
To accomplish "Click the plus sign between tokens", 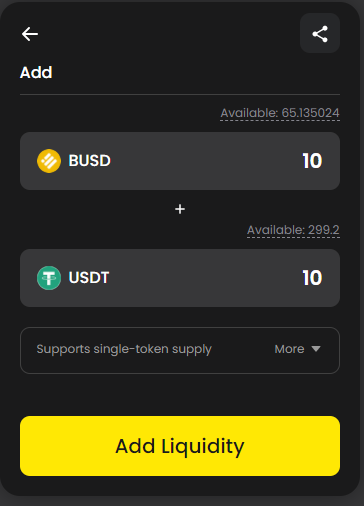I will point(180,209).
